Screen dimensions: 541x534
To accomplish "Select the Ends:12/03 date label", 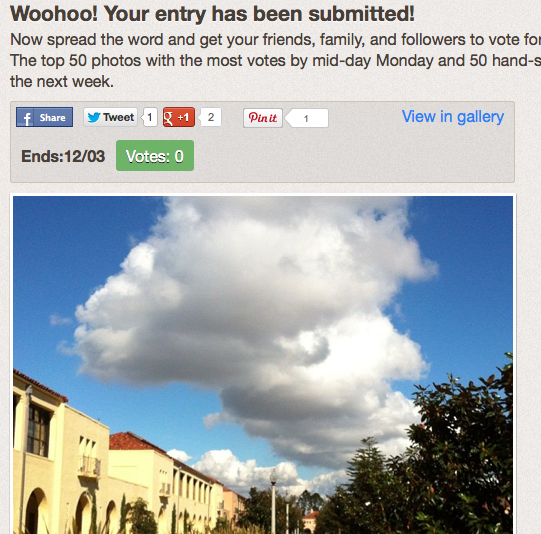I will tap(63, 156).
